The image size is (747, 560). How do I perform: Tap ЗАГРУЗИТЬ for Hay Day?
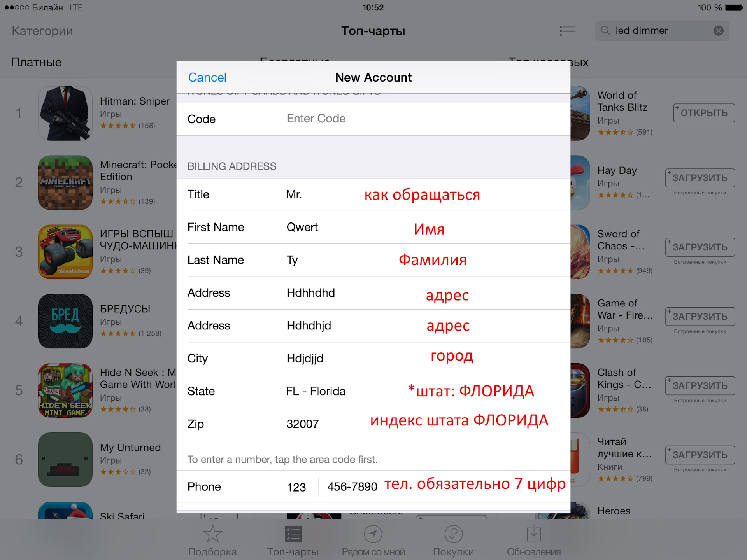pos(700,178)
